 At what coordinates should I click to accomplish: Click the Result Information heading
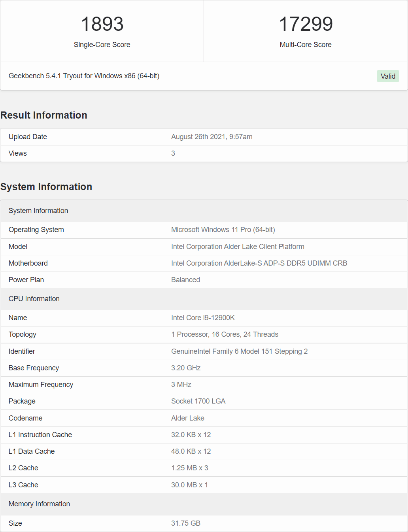[x=44, y=115]
